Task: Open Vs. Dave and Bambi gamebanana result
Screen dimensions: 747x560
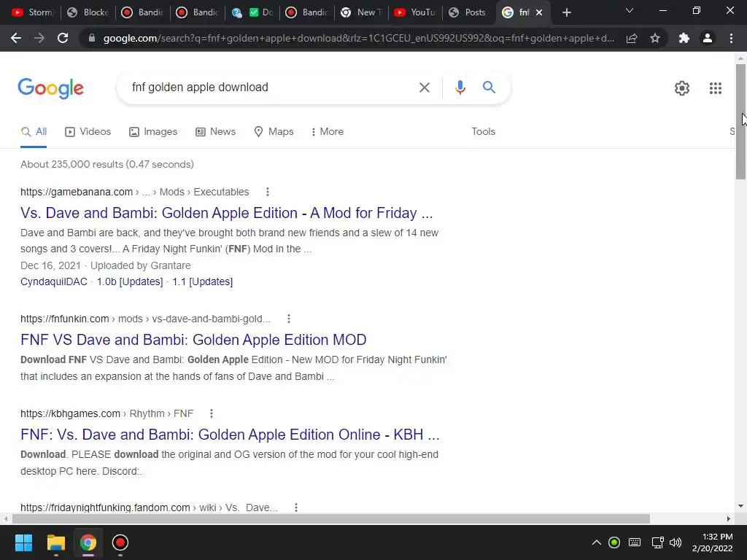Action: pos(227,213)
